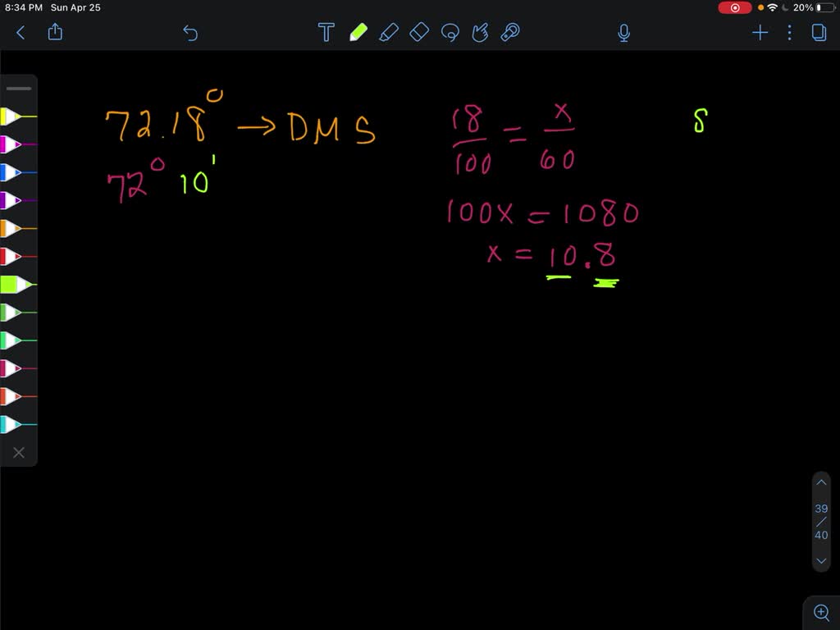
Task: Tap the undo arrow
Action: [189, 33]
